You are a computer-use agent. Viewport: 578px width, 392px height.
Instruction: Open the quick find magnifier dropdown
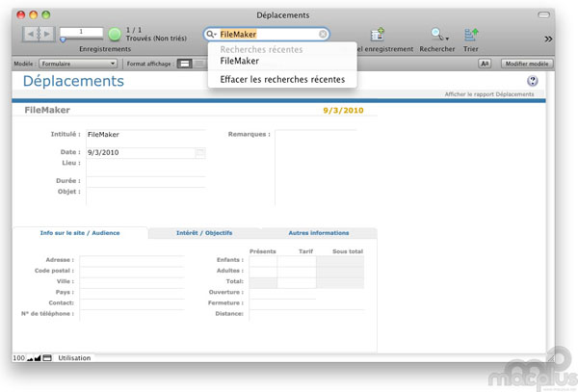211,35
